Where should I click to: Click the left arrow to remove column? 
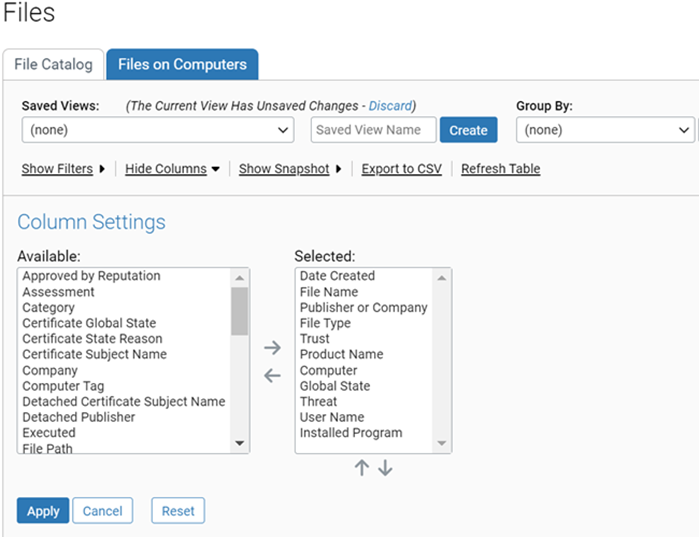click(272, 376)
